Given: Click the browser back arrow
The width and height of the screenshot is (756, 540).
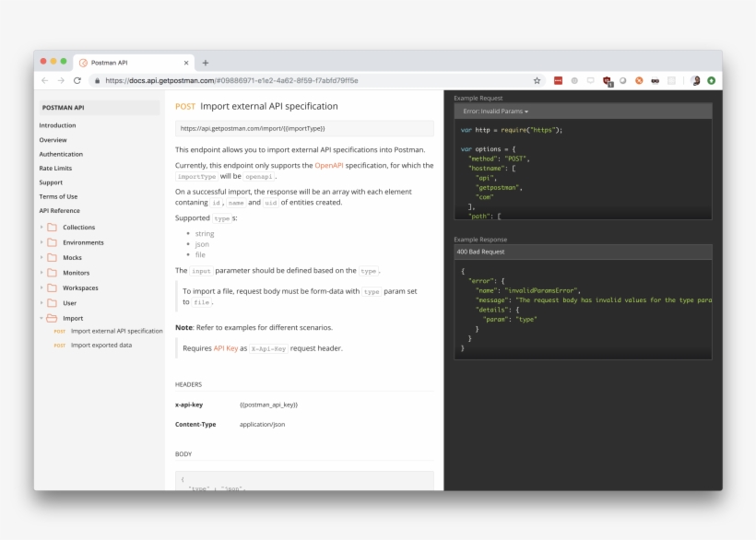Looking at the screenshot, I should pos(45,81).
